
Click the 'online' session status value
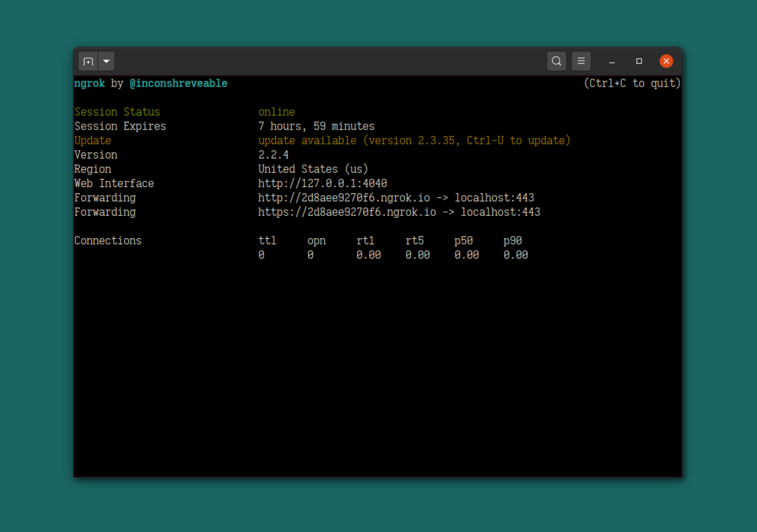click(x=276, y=112)
